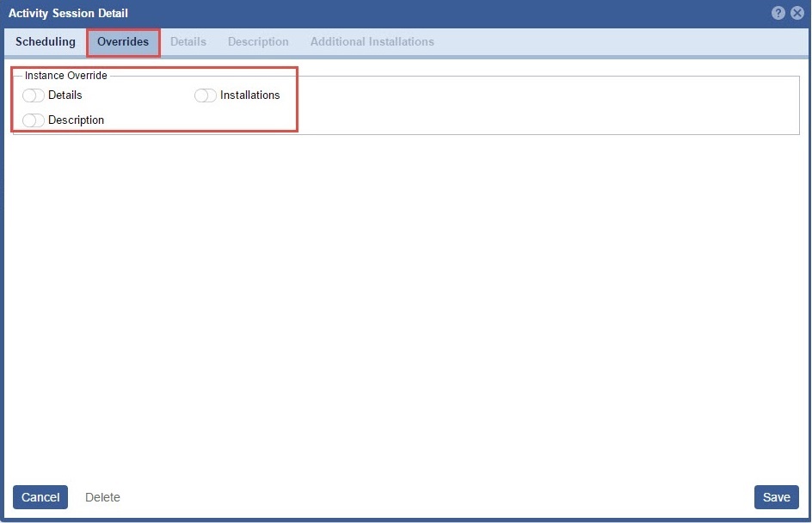Toggle the Description override switch
Image resolution: width=812 pixels, height=523 pixels.
click(x=34, y=120)
